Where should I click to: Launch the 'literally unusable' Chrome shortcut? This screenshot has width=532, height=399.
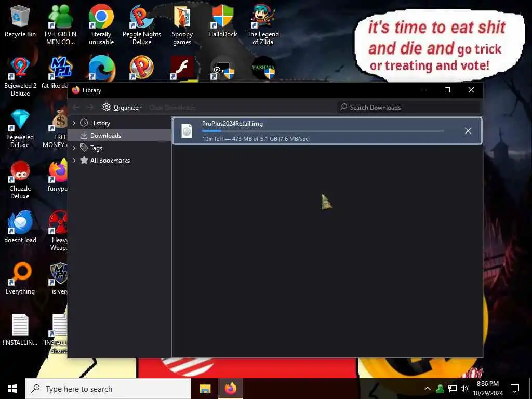(101, 25)
